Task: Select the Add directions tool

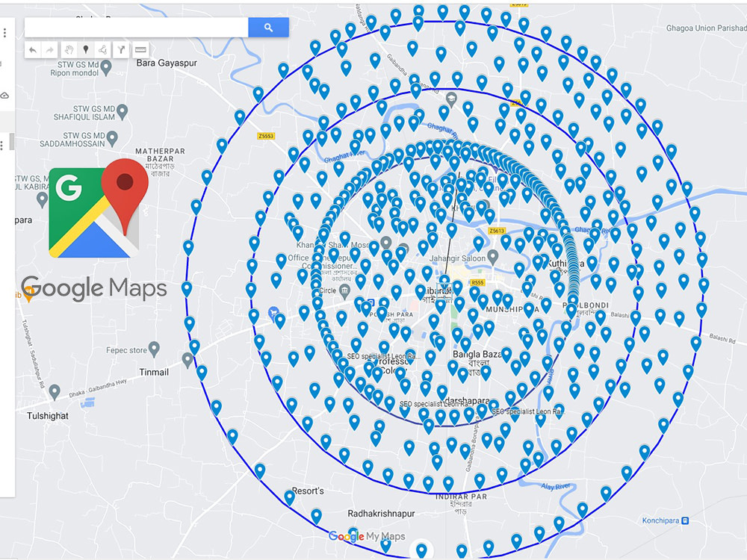Action: pos(122,50)
